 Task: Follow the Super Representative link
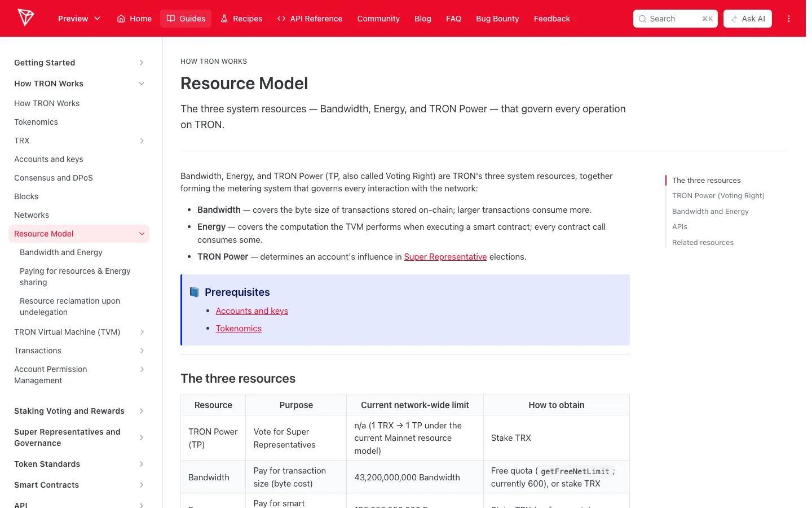coord(445,257)
